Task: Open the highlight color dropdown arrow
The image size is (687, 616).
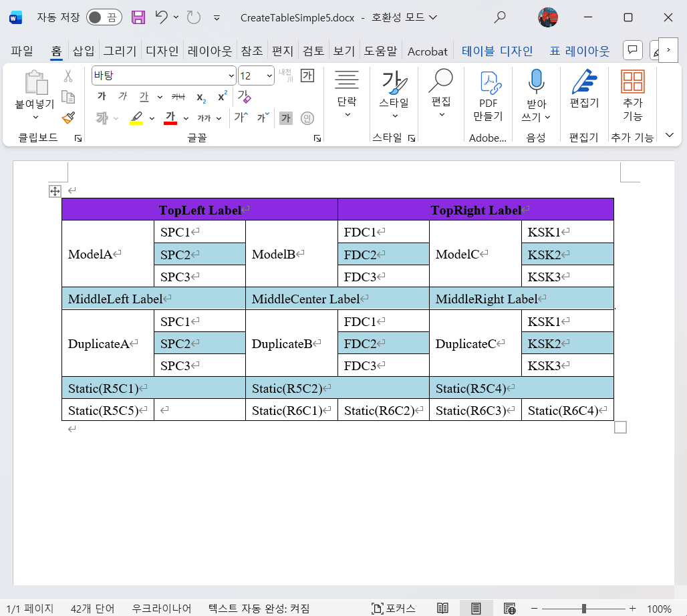Action: coord(152,118)
